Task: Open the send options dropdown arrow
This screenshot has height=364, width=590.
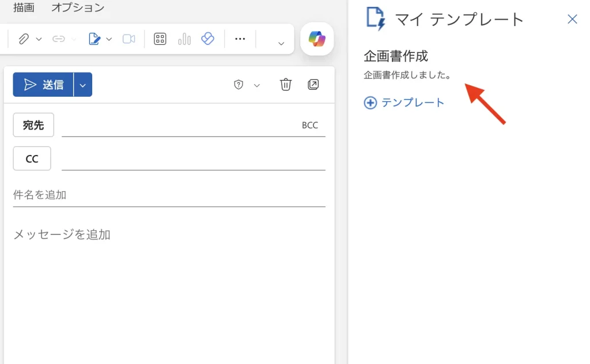Action: (83, 85)
